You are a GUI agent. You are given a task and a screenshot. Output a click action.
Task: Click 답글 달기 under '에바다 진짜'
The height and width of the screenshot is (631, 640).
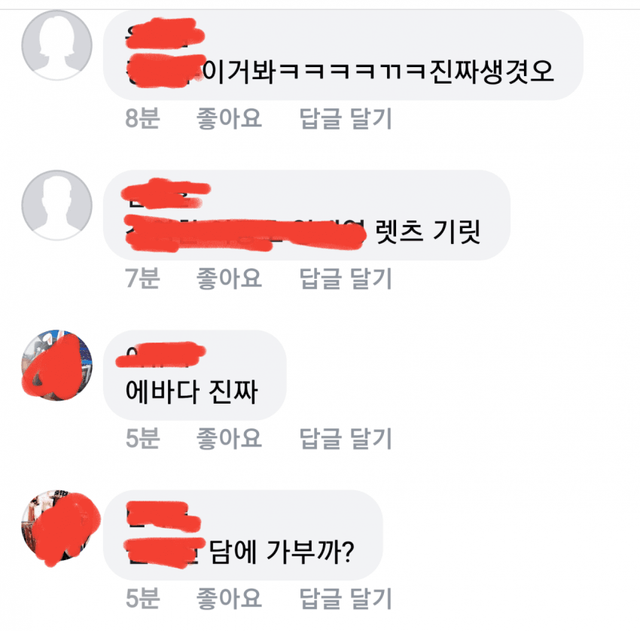pyautogui.click(x=346, y=438)
